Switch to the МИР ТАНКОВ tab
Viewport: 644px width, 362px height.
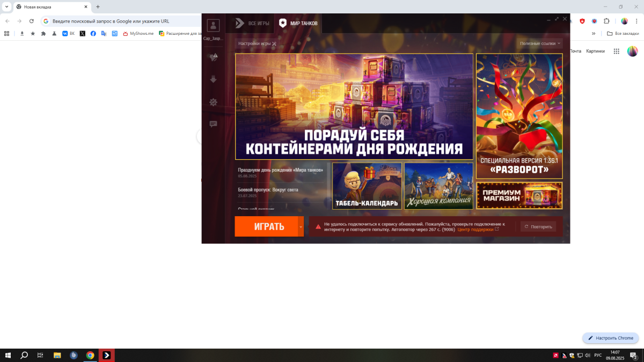[298, 24]
